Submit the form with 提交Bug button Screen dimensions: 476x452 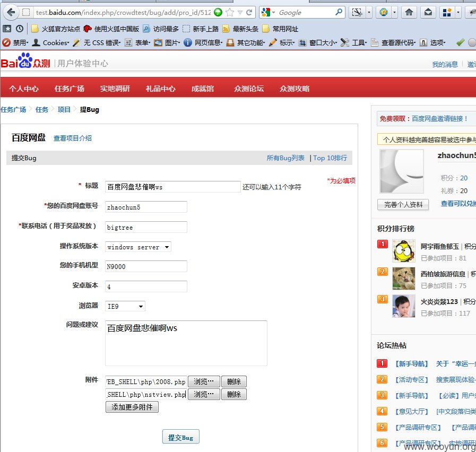[x=180, y=437]
